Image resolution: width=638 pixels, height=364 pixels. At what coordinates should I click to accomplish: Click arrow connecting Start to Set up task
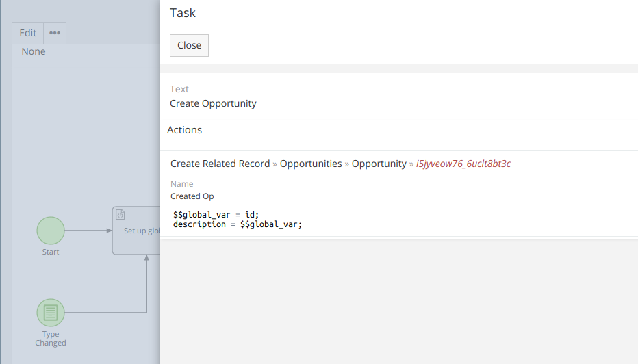pyautogui.click(x=88, y=231)
